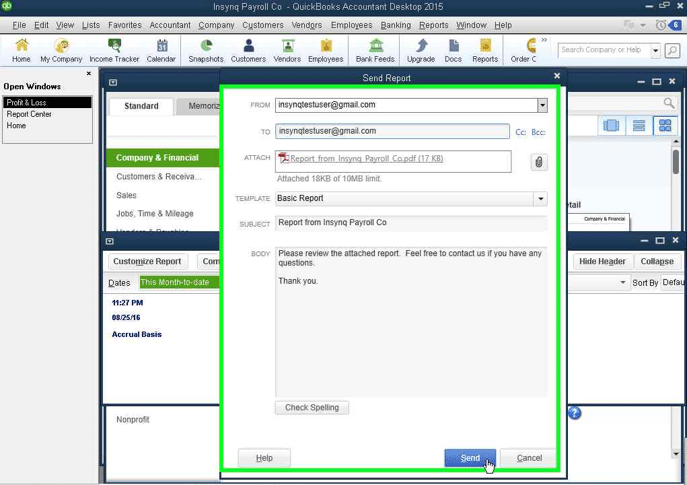The height and width of the screenshot is (485, 687).
Task: Open the Home toolbar icon
Action: (21, 50)
